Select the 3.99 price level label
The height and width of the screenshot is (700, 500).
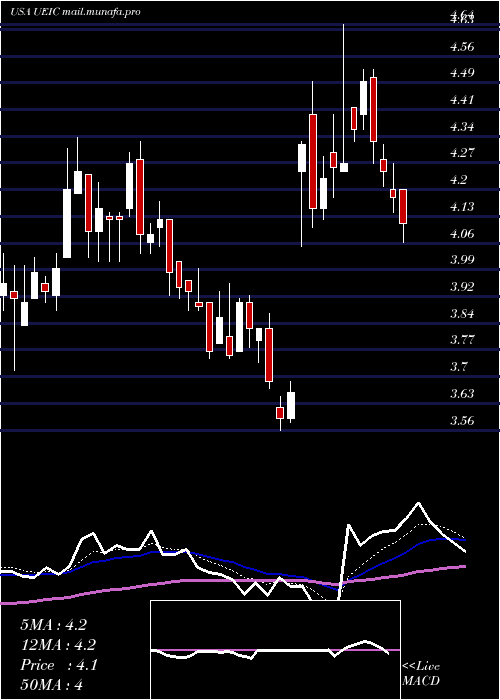[x=463, y=260]
